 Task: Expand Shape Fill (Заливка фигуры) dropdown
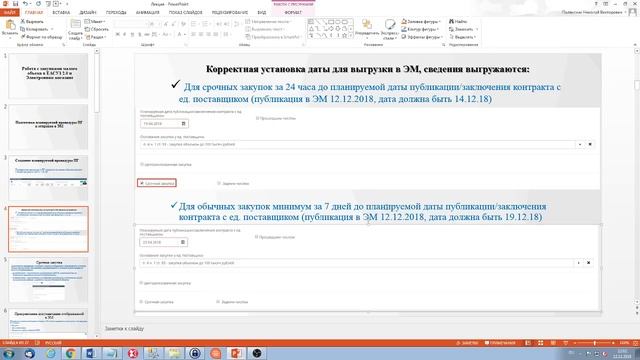click(421, 21)
